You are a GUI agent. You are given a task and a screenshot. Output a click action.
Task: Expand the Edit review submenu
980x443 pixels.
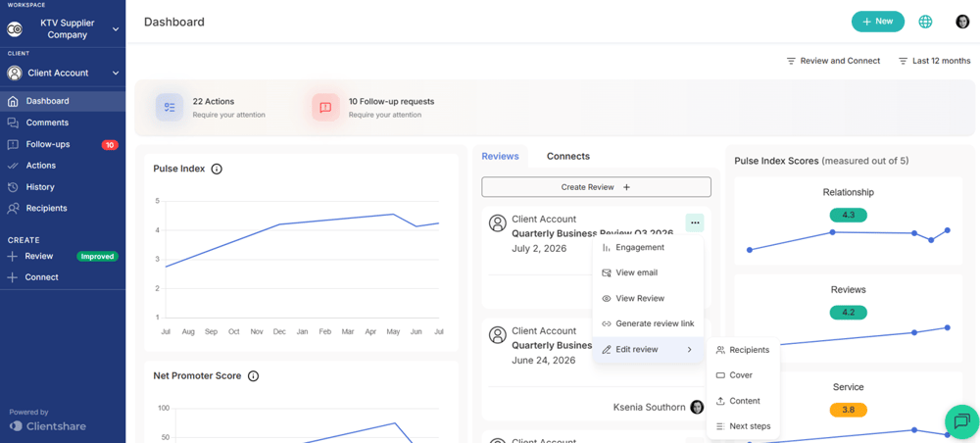click(648, 350)
